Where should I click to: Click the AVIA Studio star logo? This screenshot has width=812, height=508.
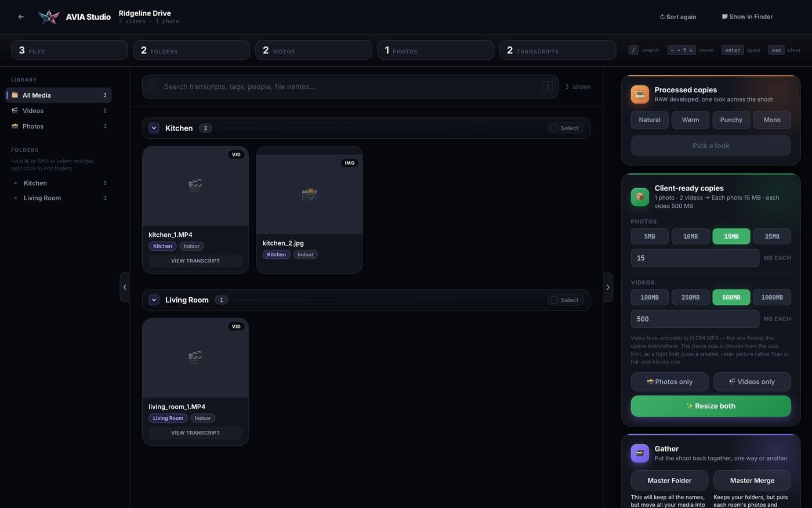pos(49,17)
